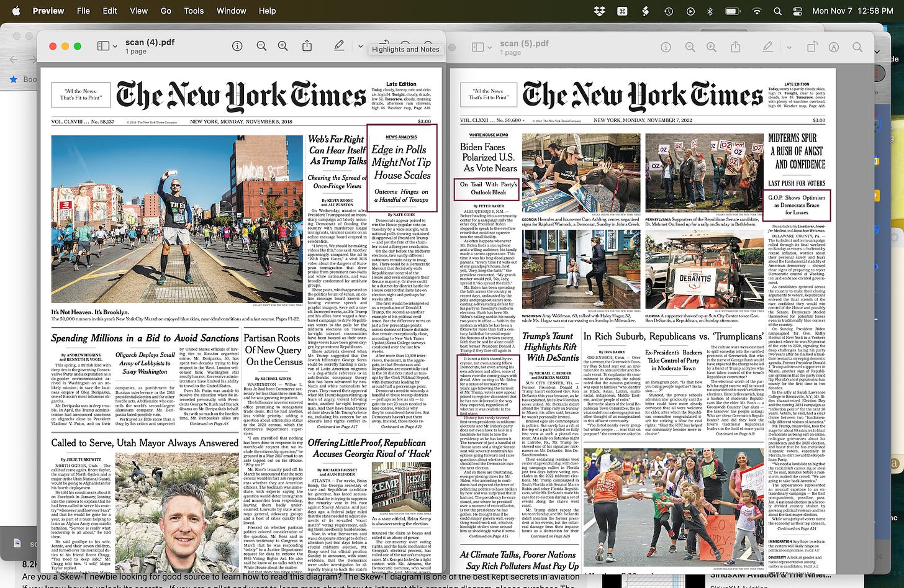904x588 pixels.
Task: Click headline "Partisan Roots Of New Query On the Census"
Action: 274,350
